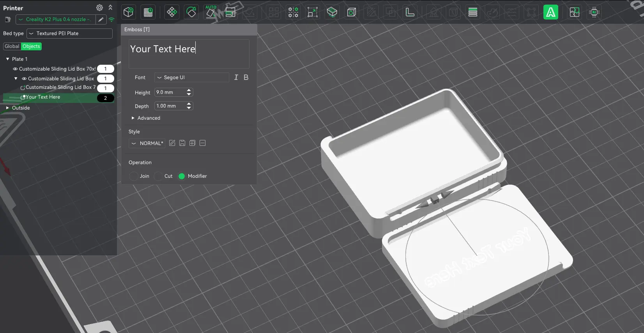Add a new text style
Viewport: 644px width, 333px height.
pyautogui.click(x=192, y=143)
